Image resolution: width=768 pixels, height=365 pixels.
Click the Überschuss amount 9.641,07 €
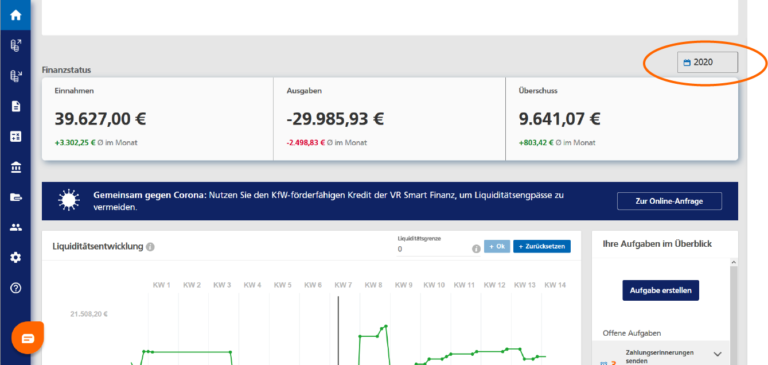[559, 119]
